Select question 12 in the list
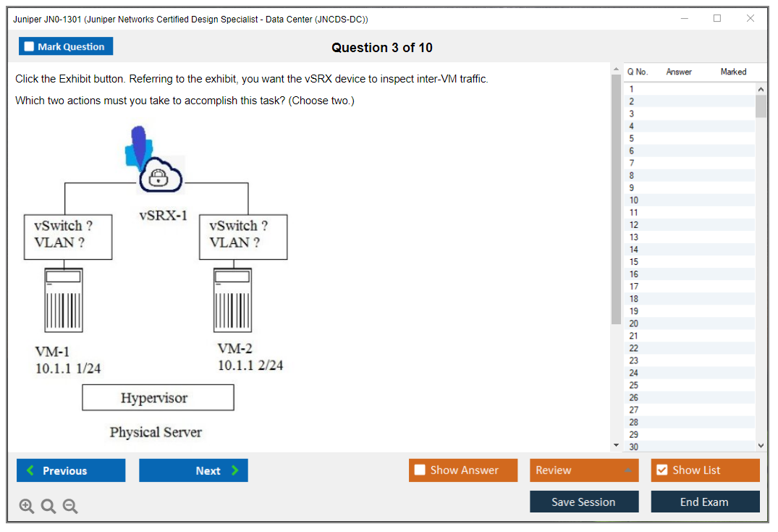Screen dimensions: 778x532 [633, 224]
